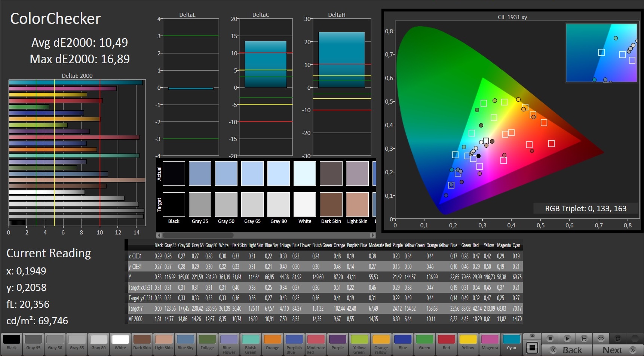Click the grayed-out refresh arrows icon
Image resolution: width=644 pixels, height=356 pixels.
[x=617, y=338]
